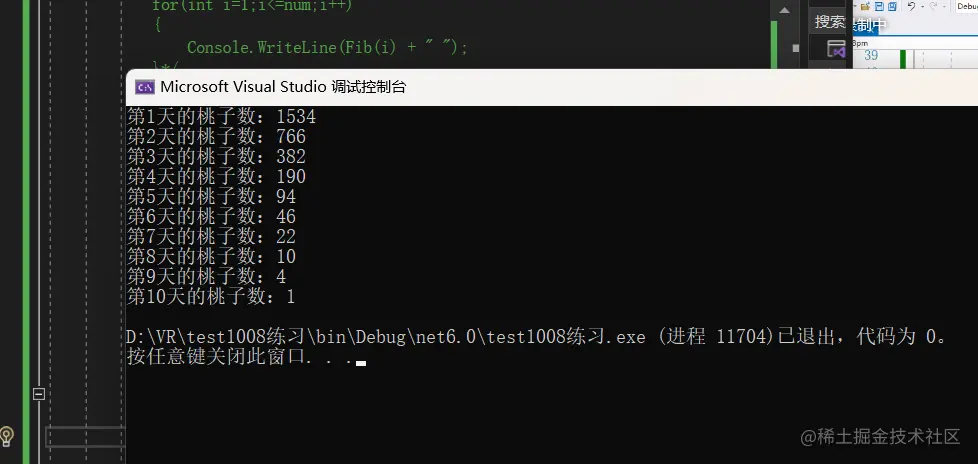Click the Undo arrow icon
978x464 pixels.
(x=911, y=6)
